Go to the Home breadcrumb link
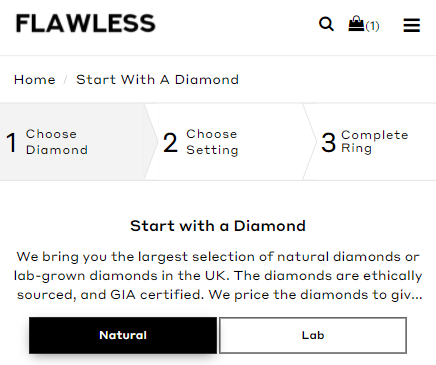The height and width of the screenshot is (365, 436). pyautogui.click(x=35, y=80)
